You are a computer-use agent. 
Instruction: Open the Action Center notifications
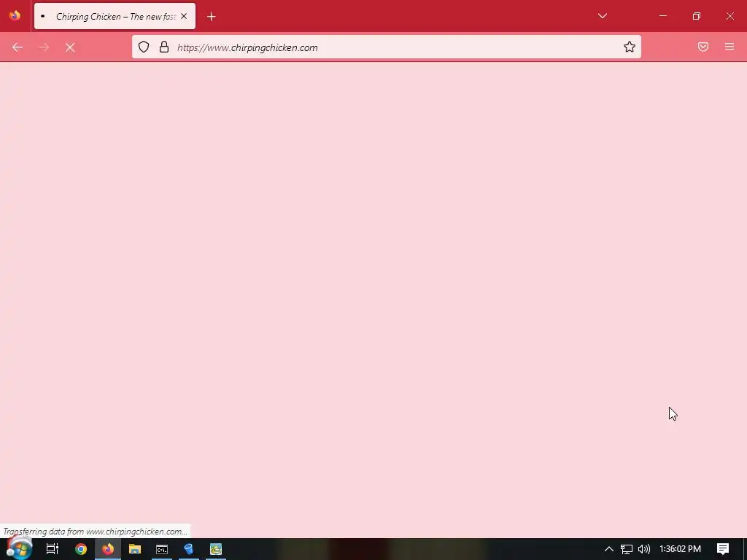point(723,549)
